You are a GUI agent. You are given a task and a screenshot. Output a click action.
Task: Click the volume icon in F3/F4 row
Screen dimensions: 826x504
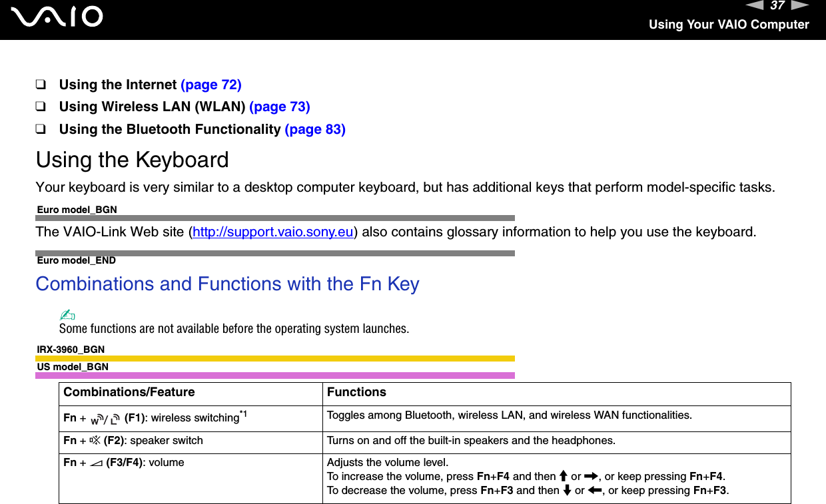tap(95, 463)
